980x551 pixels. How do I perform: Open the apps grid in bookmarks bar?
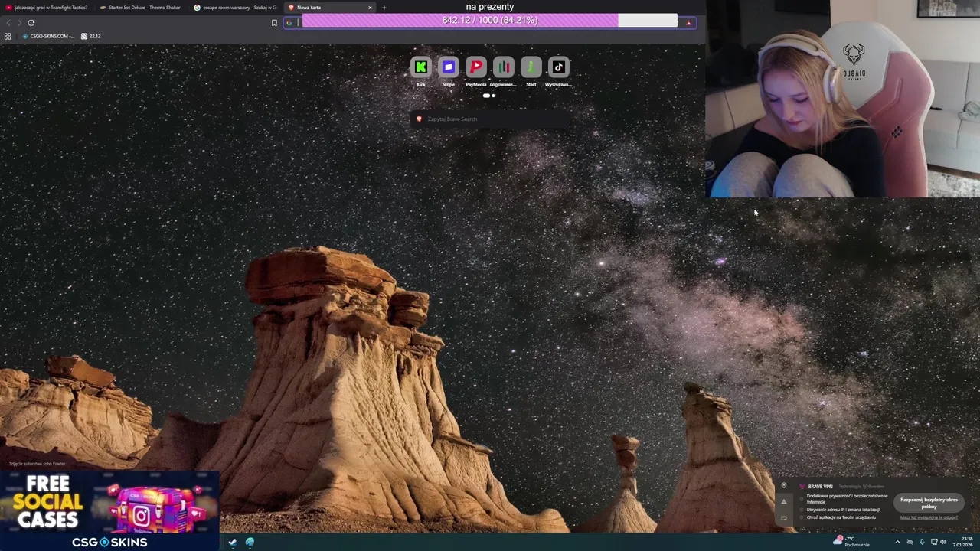click(x=8, y=36)
